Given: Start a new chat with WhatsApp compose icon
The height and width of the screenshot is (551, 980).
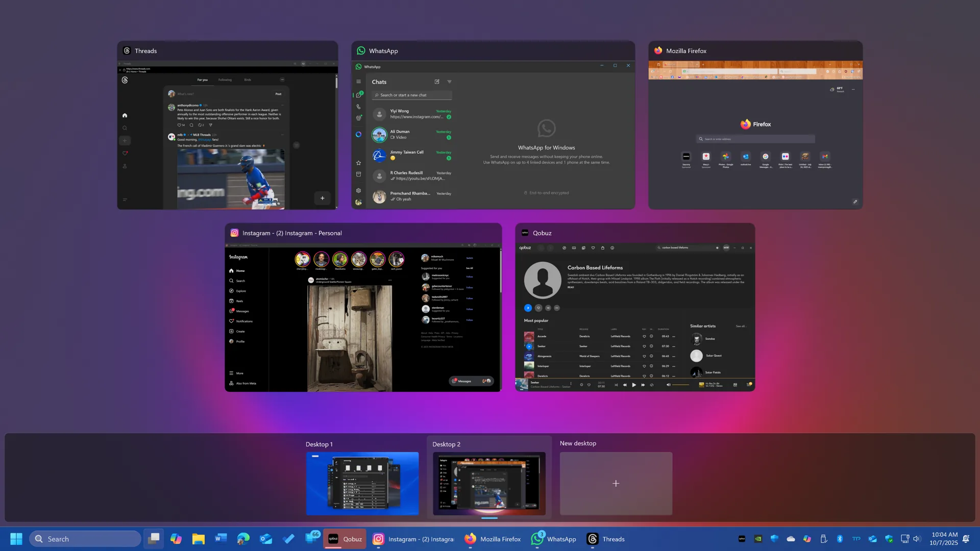Looking at the screenshot, I should [x=437, y=82].
